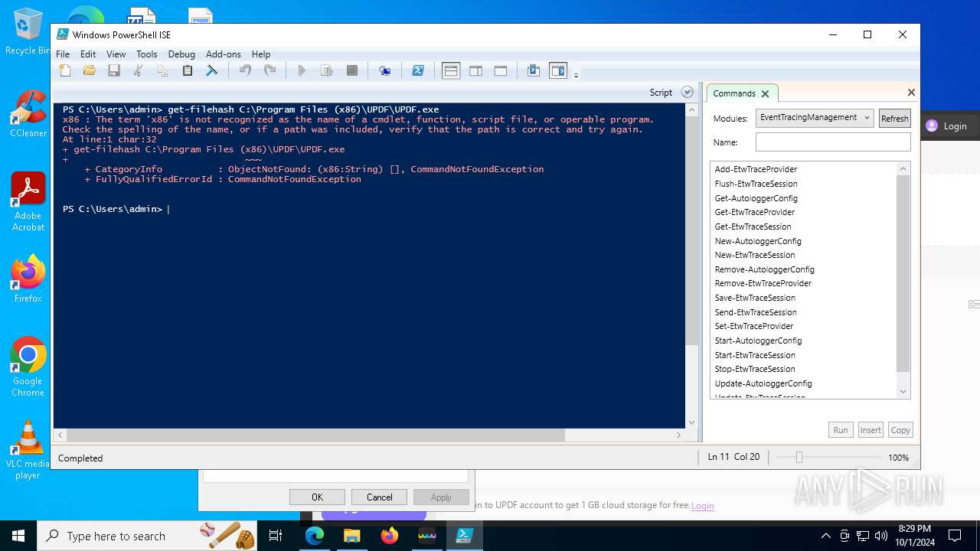This screenshot has height=551, width=980.
Task: Show script pane maximized
Action: coord(501,70)
